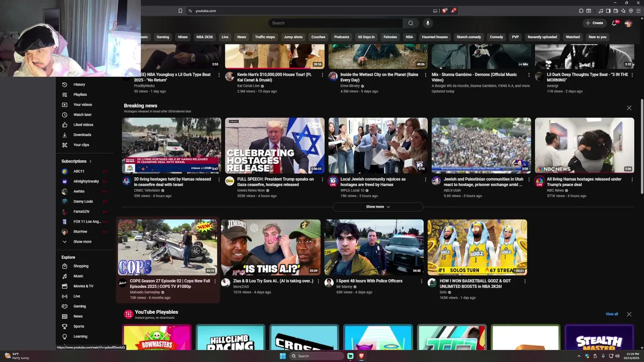Viewport: 644px width, 362px height.
Task: Expand Show more in subscriptions list
Action: 85,242
